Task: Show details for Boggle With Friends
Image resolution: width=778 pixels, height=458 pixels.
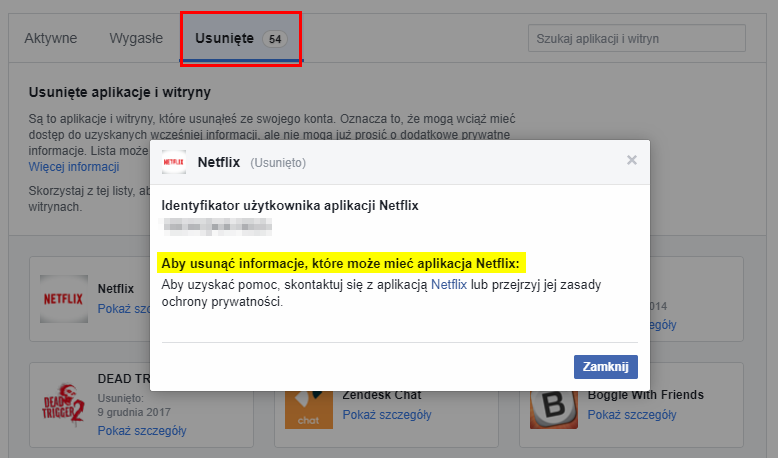Action: tap(632, 415)
